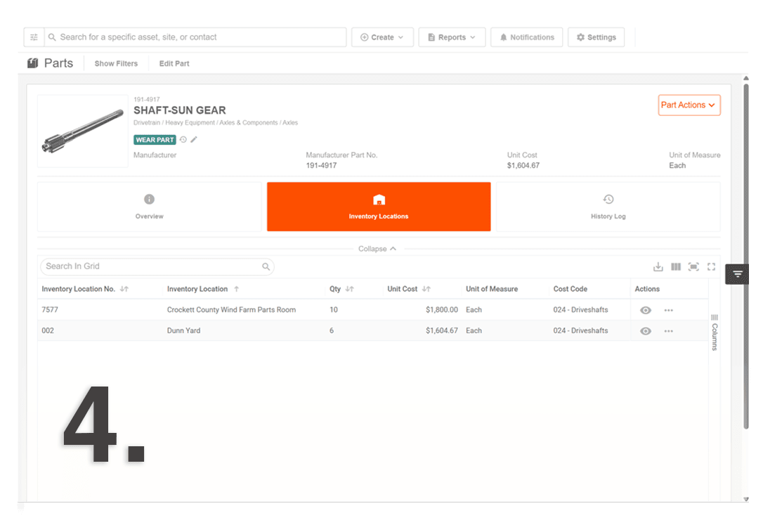The image size is (763, 532).
Task: Switch to the Overview tab
Action: click(149, 207)
